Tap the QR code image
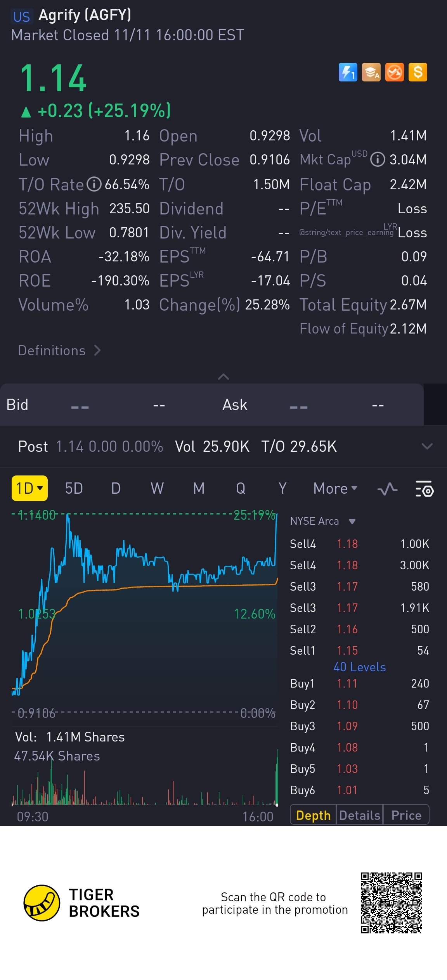 [x=392, y=903]
